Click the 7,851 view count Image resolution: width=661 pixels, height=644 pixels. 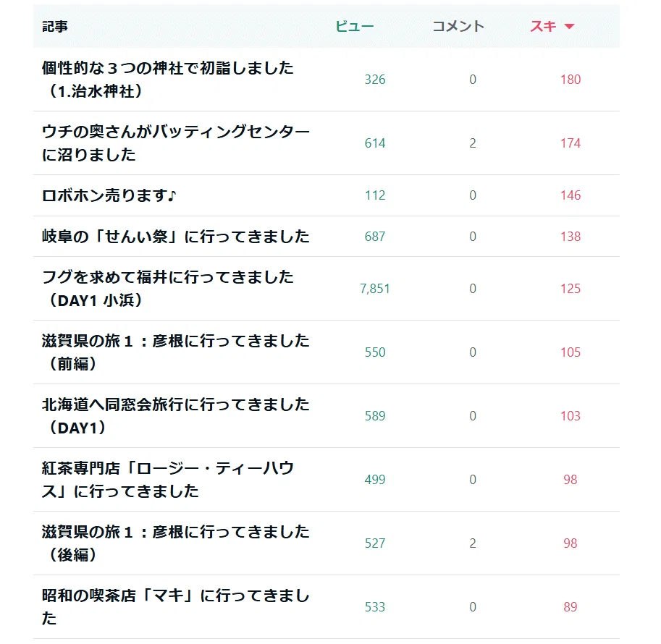(x=375, y=289)
